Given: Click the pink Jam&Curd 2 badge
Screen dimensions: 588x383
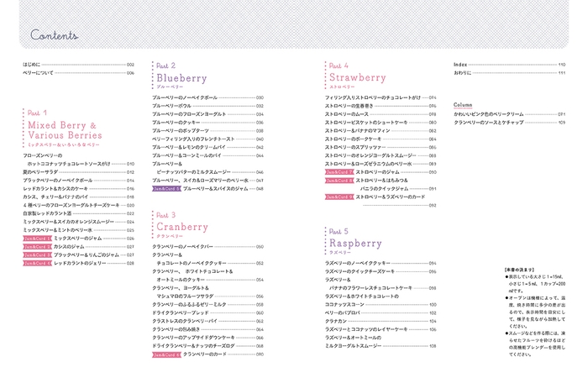Looking at the screenshot, I should (37, 246).
